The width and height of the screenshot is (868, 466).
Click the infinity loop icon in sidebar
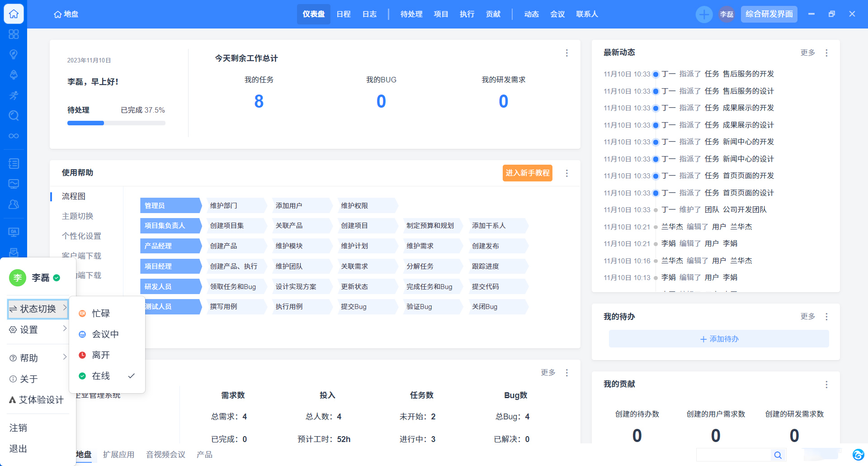14,136
